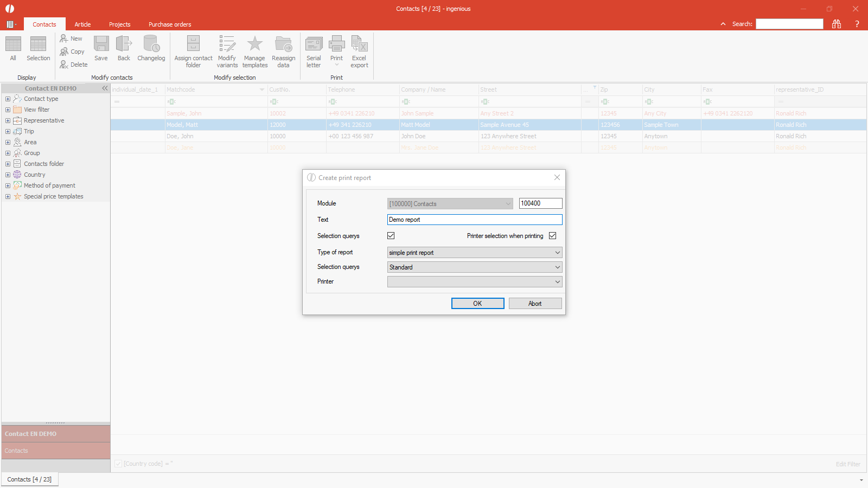Click the Excel export icon
868x488 pixels.
[x=359, y=44]
